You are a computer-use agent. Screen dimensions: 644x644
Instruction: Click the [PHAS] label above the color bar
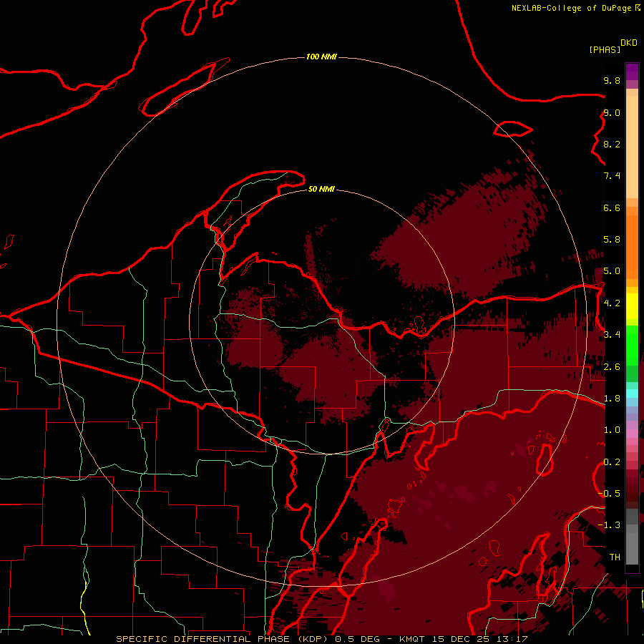605,50
